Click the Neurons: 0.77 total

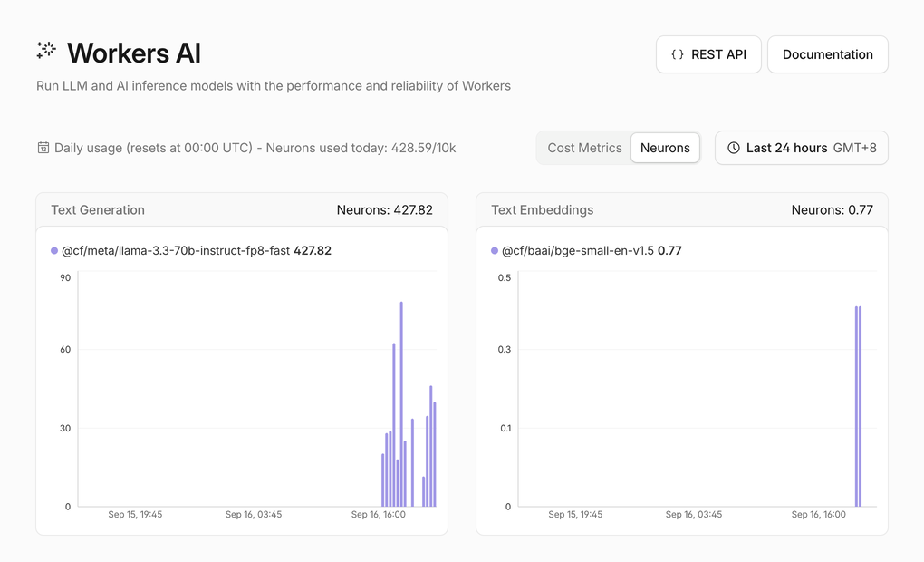point(833,210)
